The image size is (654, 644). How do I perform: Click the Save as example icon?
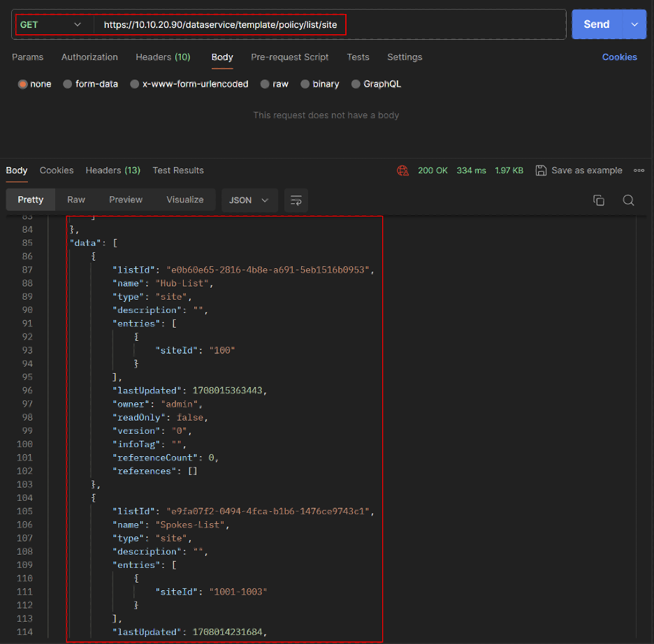(x=542, y=170)
